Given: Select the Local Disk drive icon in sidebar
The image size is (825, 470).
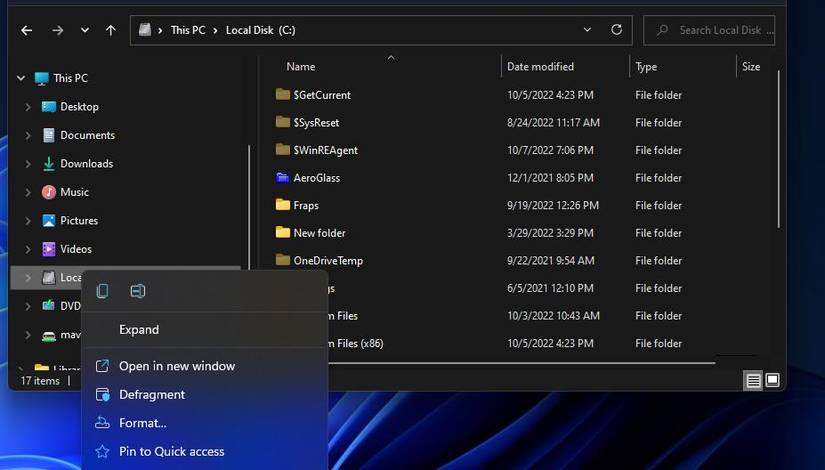Looking at the screenshot, I should (49, 277).
